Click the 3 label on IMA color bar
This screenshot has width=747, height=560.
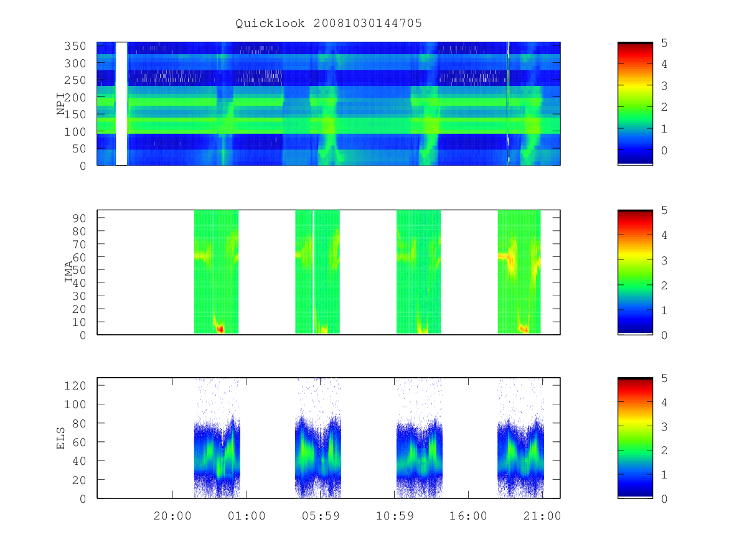[664, 260]
